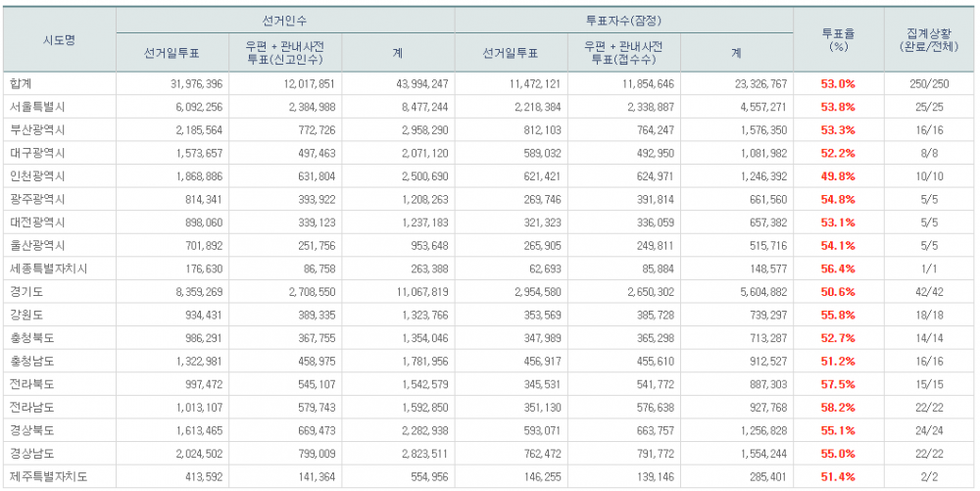Click the 우편 + 관내사전 투표(신고인수) header

pyautogui.click(x=285, y=53)
